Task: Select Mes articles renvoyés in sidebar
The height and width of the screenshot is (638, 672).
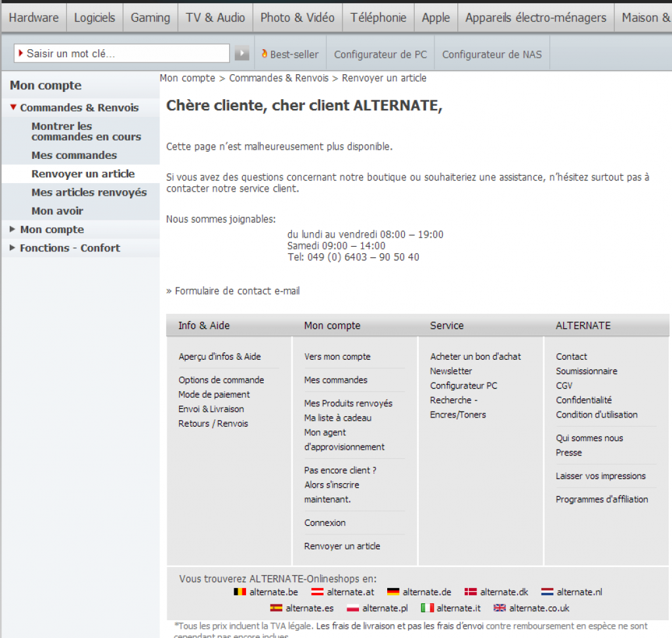Action: point(89,192)
